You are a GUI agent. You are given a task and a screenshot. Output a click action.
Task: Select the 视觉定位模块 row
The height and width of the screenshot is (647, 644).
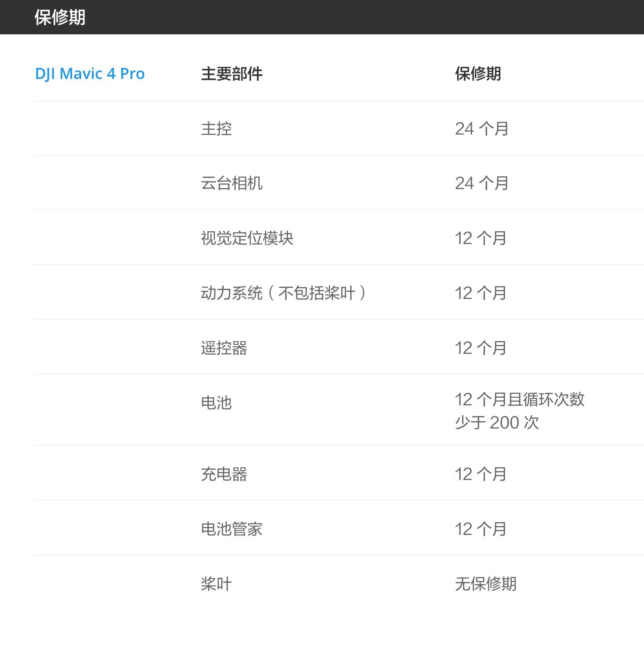(248, 239)
